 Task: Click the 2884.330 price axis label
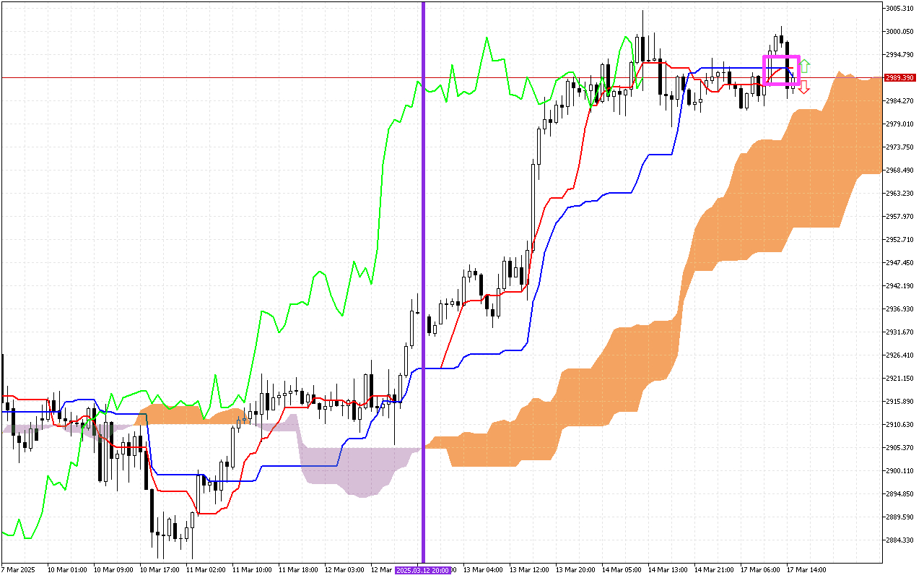[899, 540]
